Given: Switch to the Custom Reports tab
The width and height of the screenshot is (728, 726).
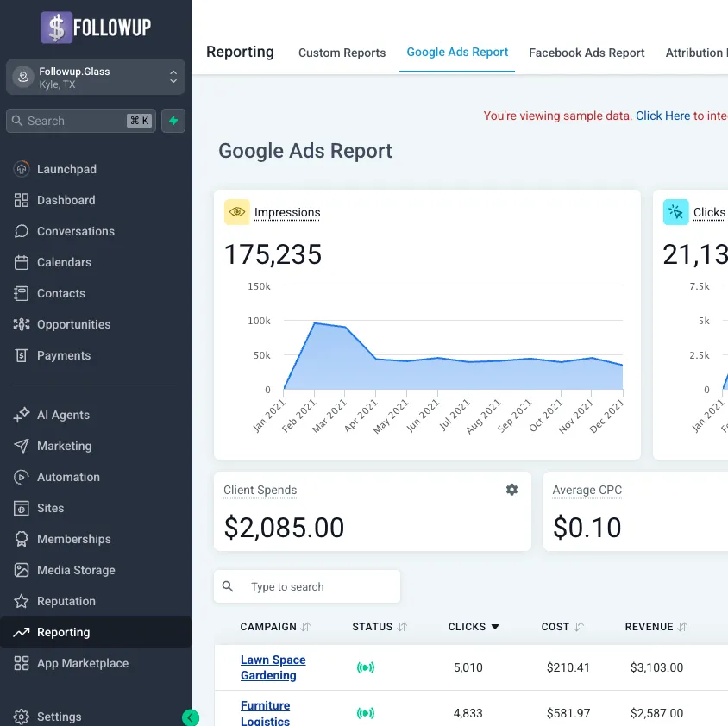Looking at the screenshot, I should (x=342, y=53).
